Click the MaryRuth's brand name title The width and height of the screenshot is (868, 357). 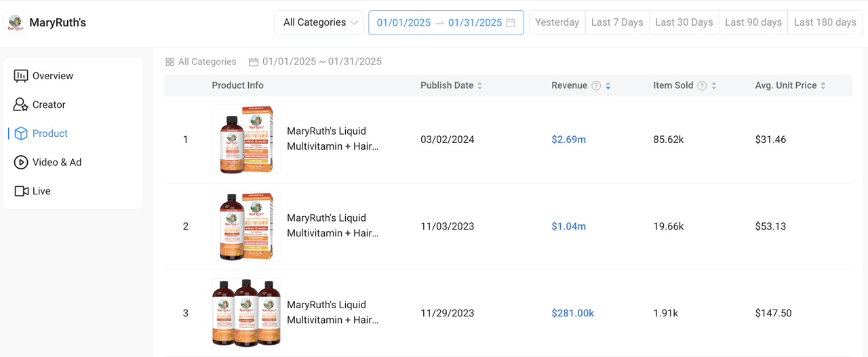[58, 22]
